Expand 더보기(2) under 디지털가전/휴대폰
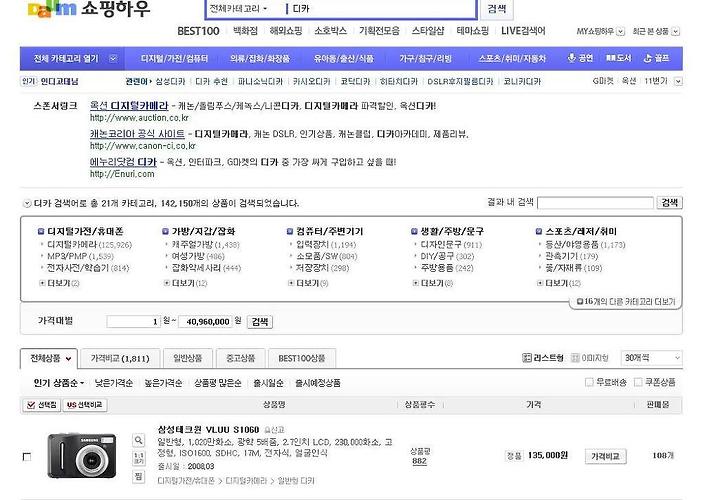Viewport: 720px width, 500px height. 59,283
